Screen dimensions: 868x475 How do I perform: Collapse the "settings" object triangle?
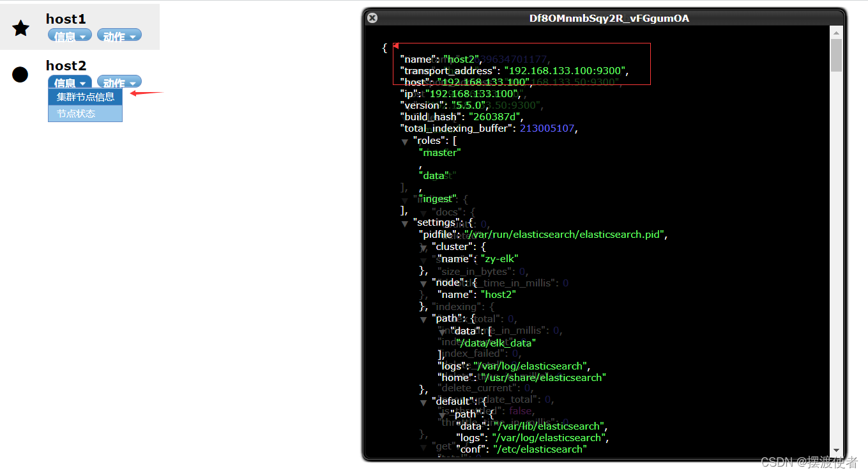[405, 224]
